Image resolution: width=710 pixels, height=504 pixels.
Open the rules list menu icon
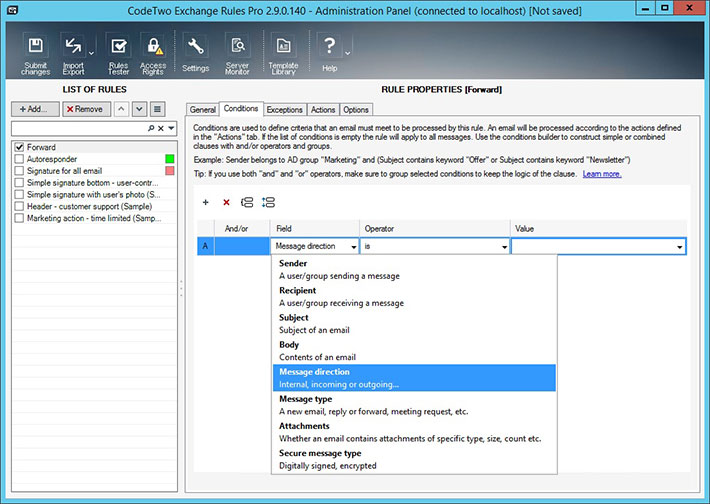[x=157, y=109]
